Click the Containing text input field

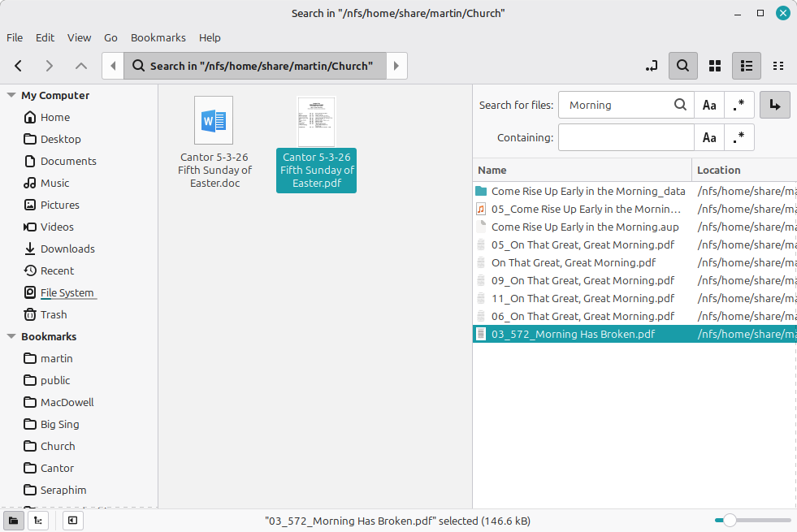(626, 138)
